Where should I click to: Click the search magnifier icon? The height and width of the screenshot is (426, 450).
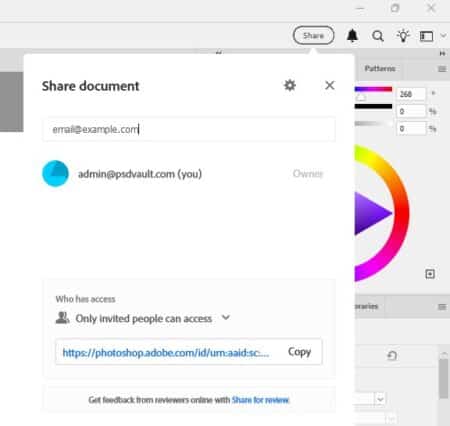(378, 36)
